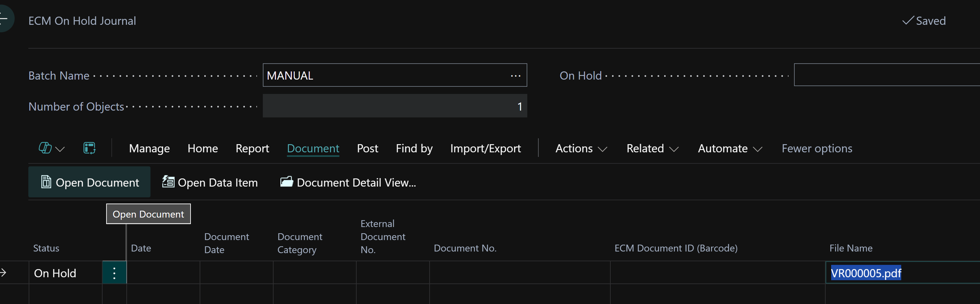
Task: Click the VR000005.pdf file name cell
Action: (902, 273)
